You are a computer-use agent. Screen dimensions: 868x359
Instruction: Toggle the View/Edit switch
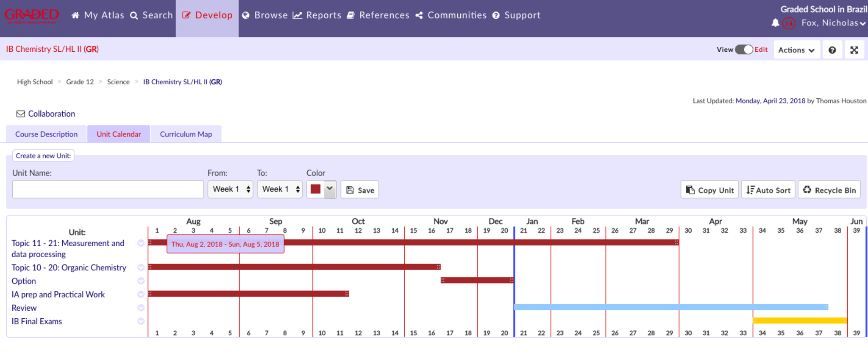[744, 50]
